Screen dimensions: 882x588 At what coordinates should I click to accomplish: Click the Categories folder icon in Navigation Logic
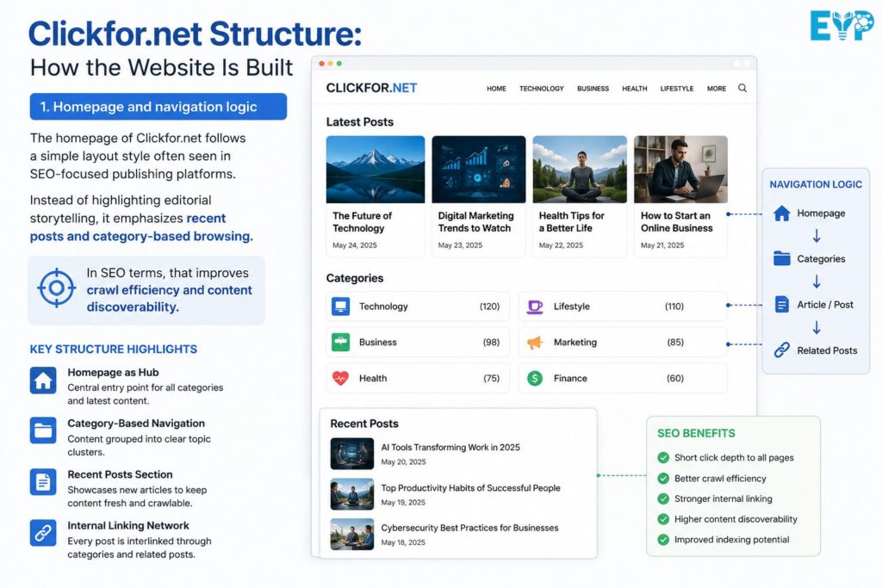[x=782, y=258]
